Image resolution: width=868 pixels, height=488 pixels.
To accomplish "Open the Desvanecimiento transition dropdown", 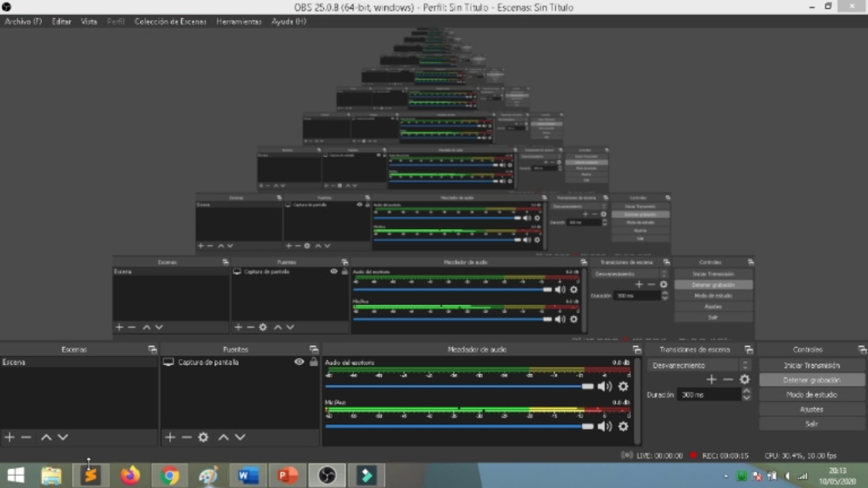I will tap(700, 365).
